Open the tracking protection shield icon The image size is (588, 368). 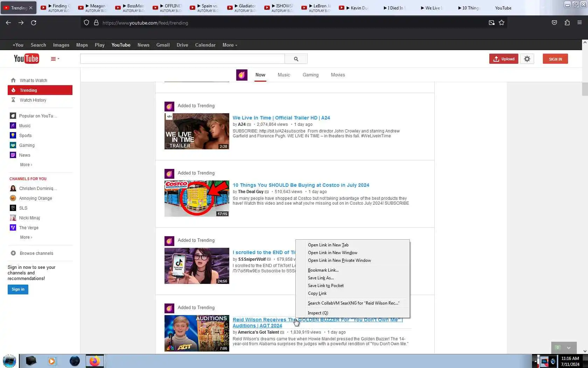(86, 23)
